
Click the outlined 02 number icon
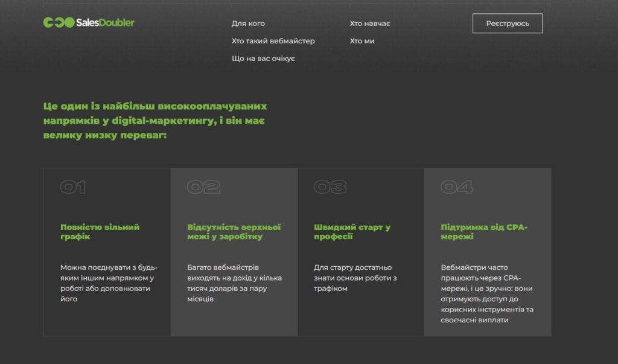click(x=203, y=187)
